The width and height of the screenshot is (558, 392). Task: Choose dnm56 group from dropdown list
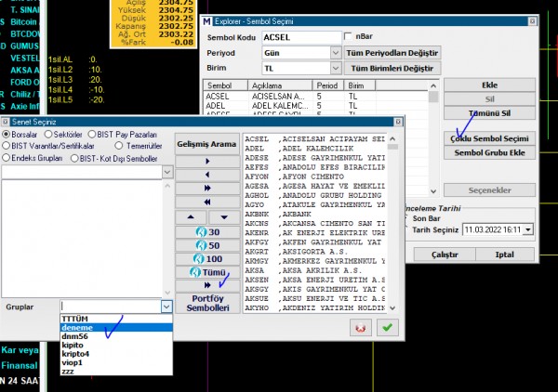point(116,336)
